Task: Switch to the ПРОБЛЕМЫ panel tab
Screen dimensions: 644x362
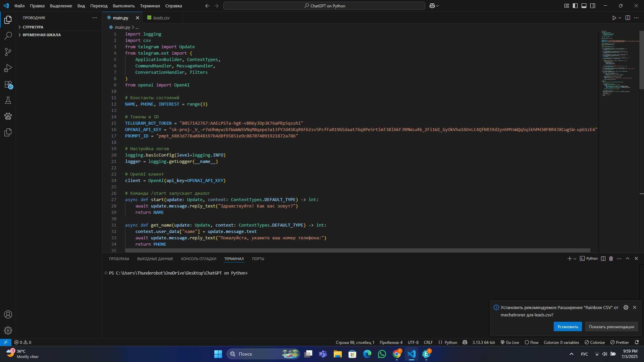Action: pos(119,259)
